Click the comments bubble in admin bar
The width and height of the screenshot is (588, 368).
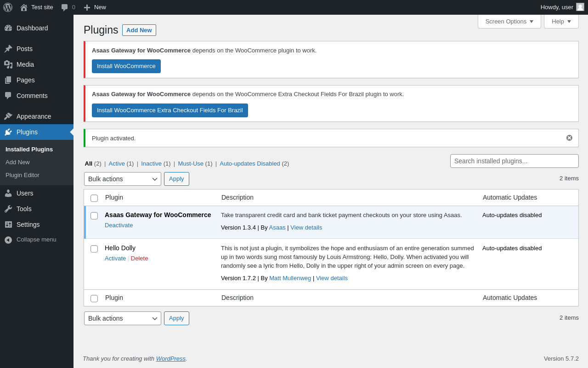click(x=65, y=7)
